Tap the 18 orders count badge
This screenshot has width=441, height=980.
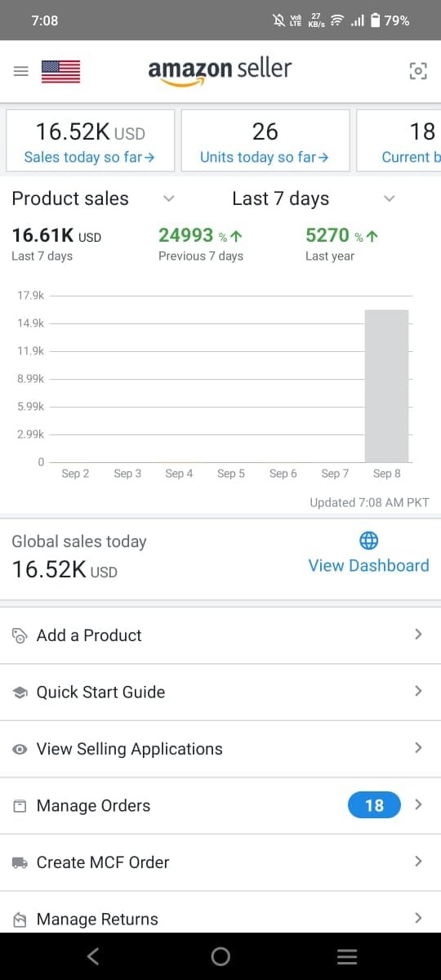[x=374, y=805]
